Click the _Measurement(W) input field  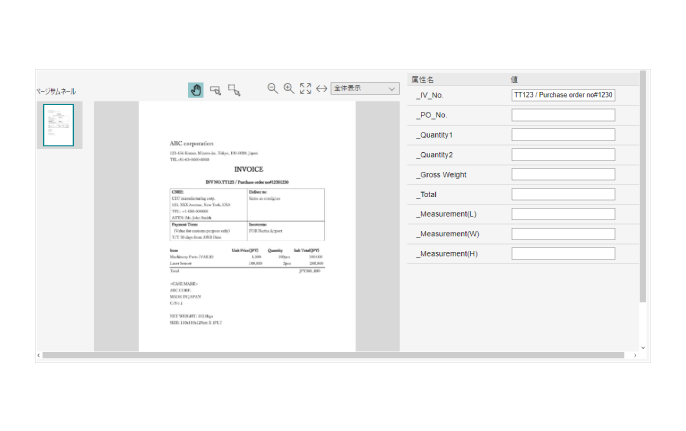(x=563, y=234)
